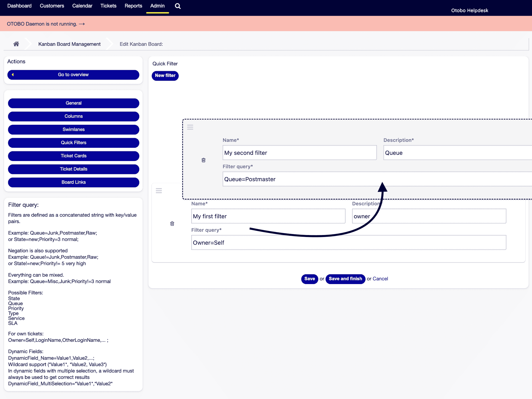532x399 pixels.
Task: Open the Dashboard menu
Action: pos(19,6)
